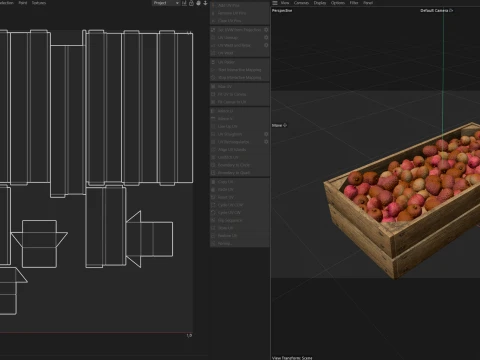Click the Restore UV button
This screenshot has width=480, height=360.
(x=240, y=235)
